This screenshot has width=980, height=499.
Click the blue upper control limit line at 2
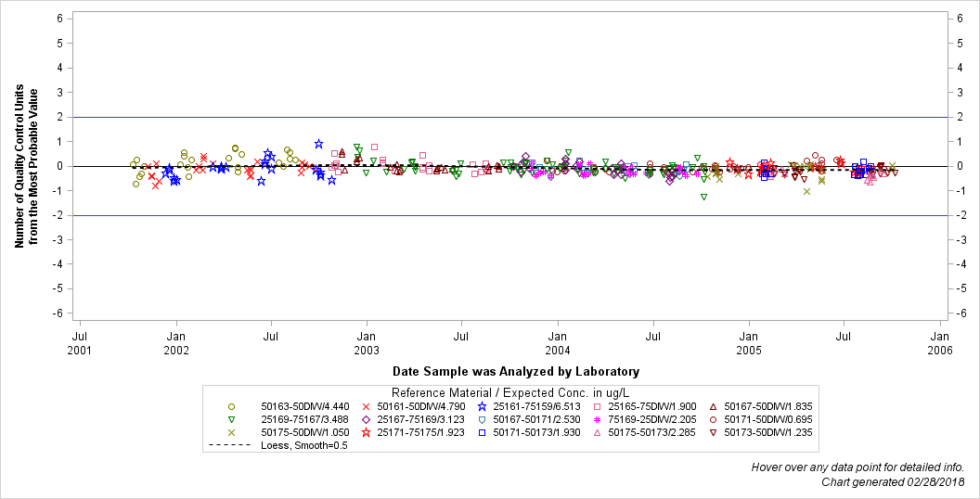[x=510, y=118]
